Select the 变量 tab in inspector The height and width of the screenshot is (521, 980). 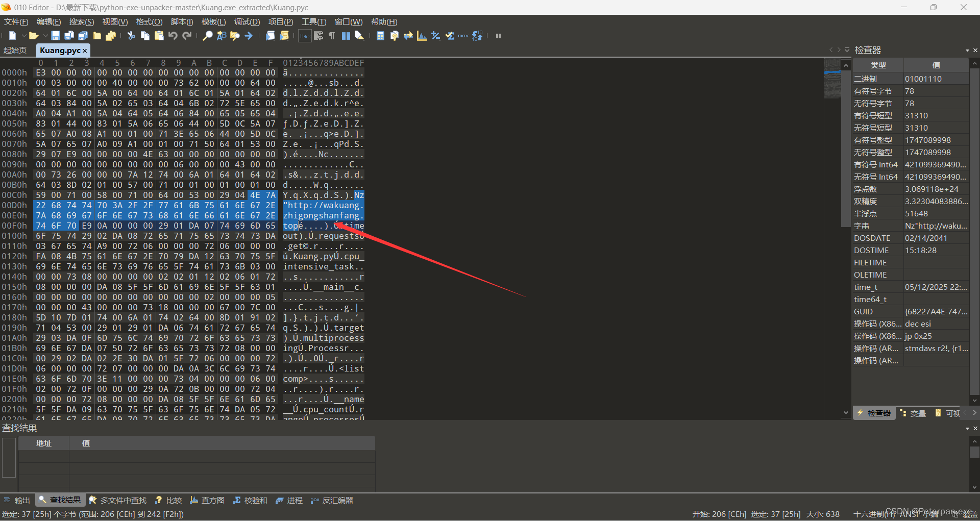913,413
